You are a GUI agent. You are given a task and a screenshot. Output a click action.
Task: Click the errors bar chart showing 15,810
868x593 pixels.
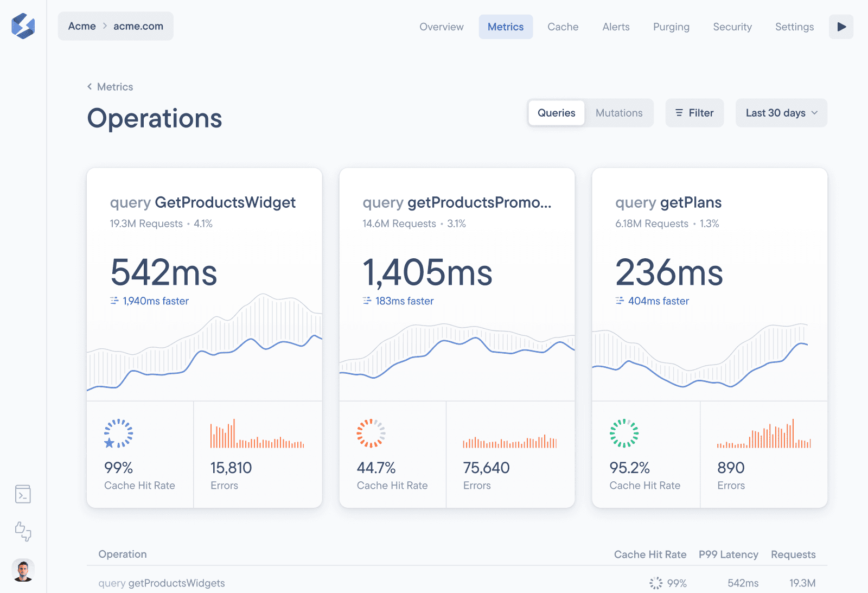[257, 434]
